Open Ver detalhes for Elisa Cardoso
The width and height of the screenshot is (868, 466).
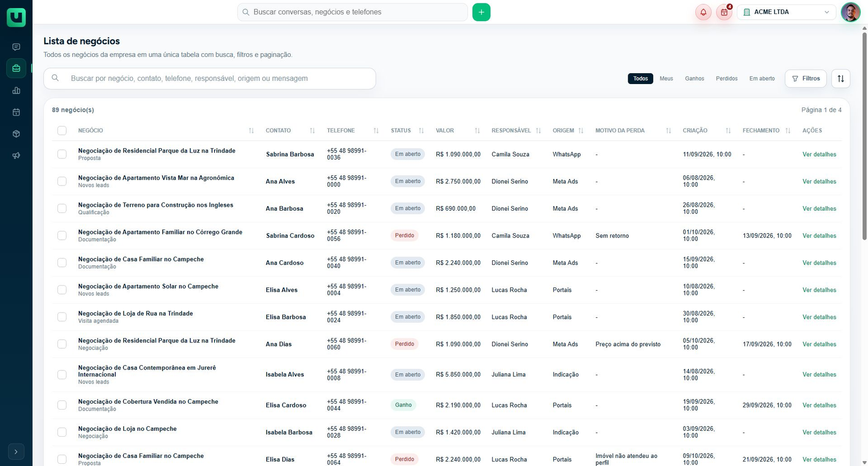(x=819, y=405)
